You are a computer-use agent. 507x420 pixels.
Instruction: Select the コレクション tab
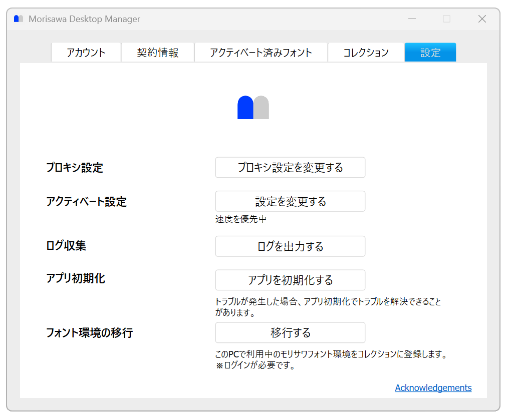tap(366, 53)
